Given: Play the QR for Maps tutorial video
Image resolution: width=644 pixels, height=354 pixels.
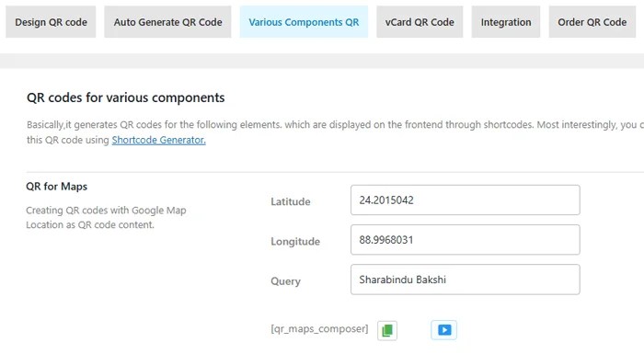Looking at the screenshot, I should tap(444, 330).
